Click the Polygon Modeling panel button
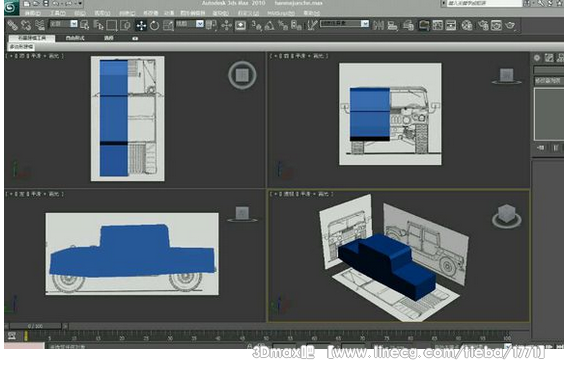This screenshot has height=369, width=574. (21, 46)
